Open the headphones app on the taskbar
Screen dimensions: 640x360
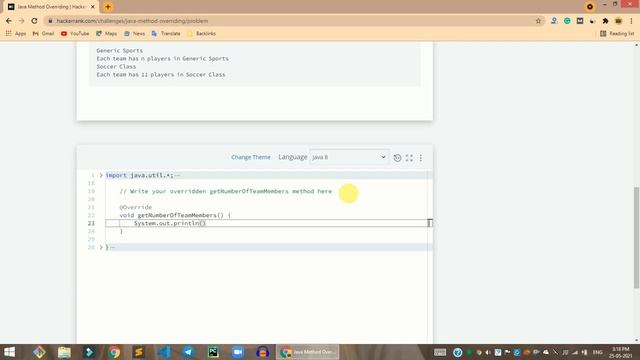(x=262, y=352)
